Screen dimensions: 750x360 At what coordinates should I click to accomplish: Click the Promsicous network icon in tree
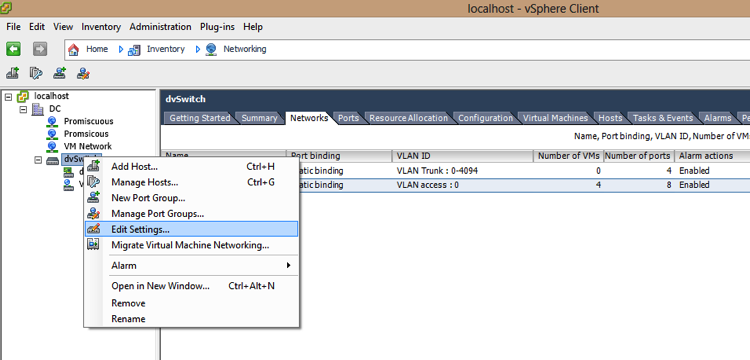point(52,134)
